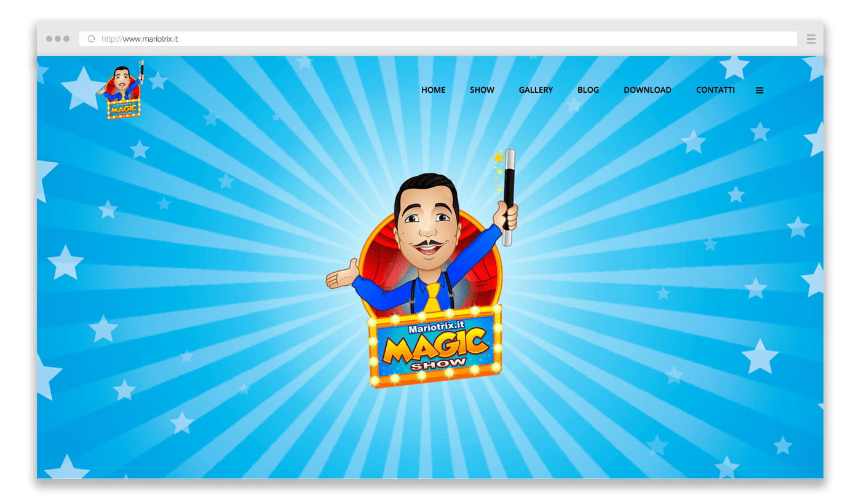The width and height of the screenshot is (861, 504).
Task: Open the HOME menu item
Action: click(433, 90)
